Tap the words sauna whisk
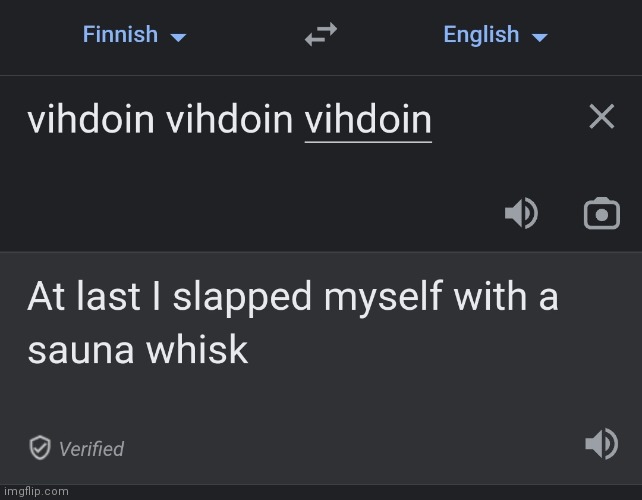 [x=138, y=349]
